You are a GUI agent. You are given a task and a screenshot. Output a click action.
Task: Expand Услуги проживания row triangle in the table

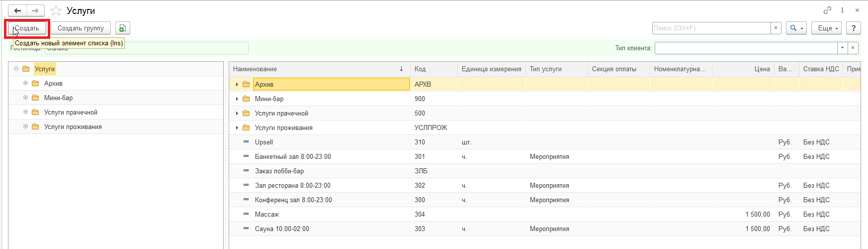237,128
